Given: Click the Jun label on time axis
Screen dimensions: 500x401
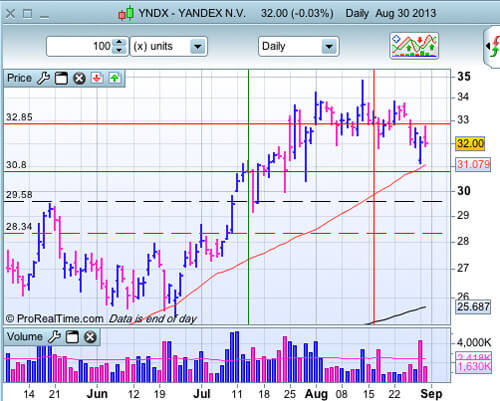Looking at the screenshot, I should click(x=97, y=394).
